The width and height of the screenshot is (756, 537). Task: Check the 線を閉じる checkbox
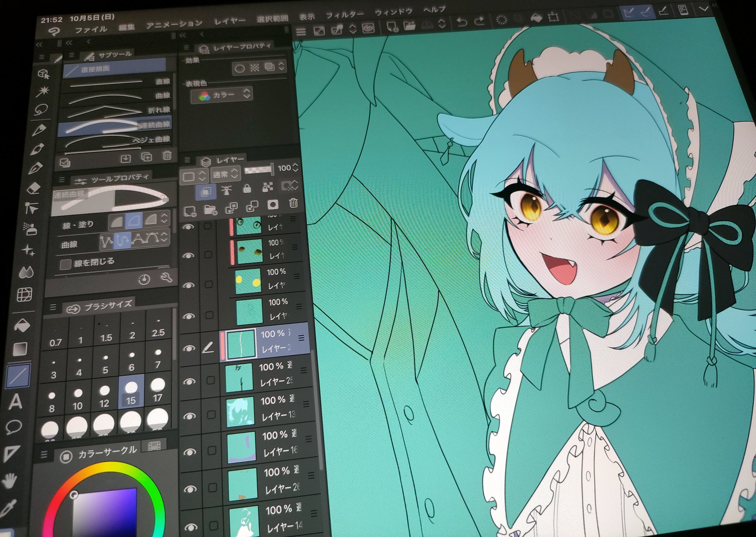(x=66, y=264)
